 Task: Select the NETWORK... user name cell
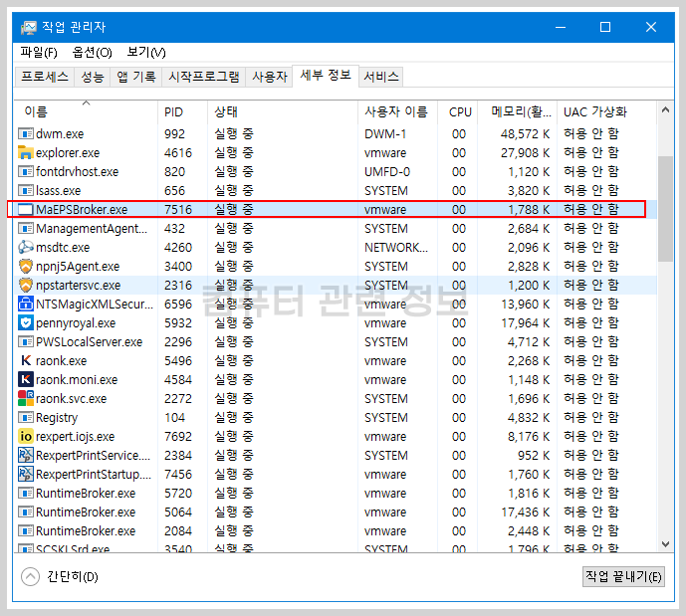(396, 247)
